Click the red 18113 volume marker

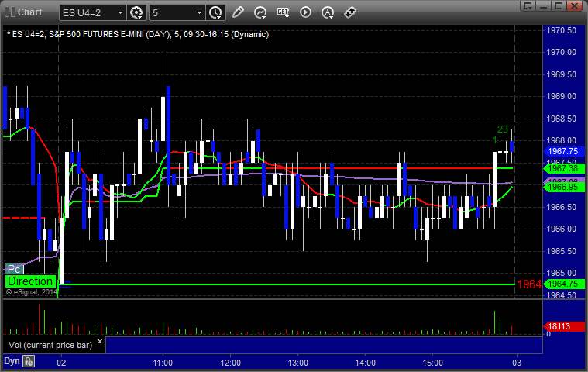click(x=561, y=327)
